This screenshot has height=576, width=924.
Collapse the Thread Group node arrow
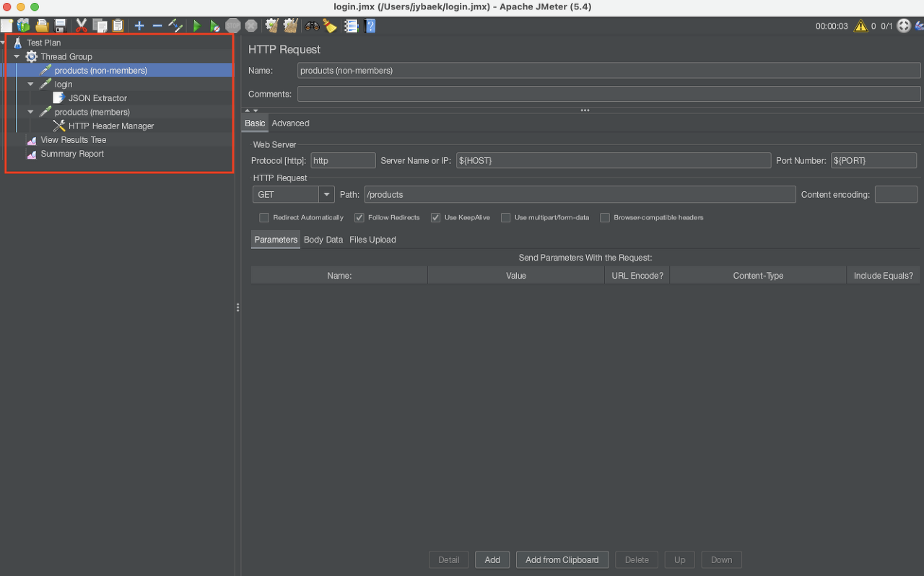click(x=17, y=56)
